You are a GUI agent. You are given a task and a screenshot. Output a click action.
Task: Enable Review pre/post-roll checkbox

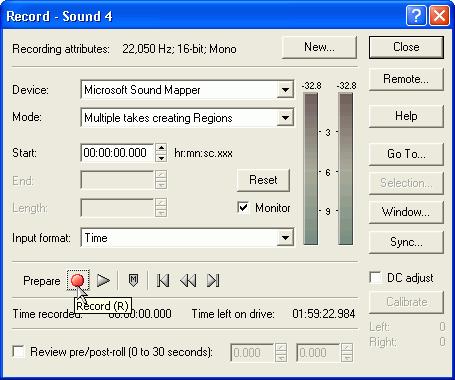[18, 352]
